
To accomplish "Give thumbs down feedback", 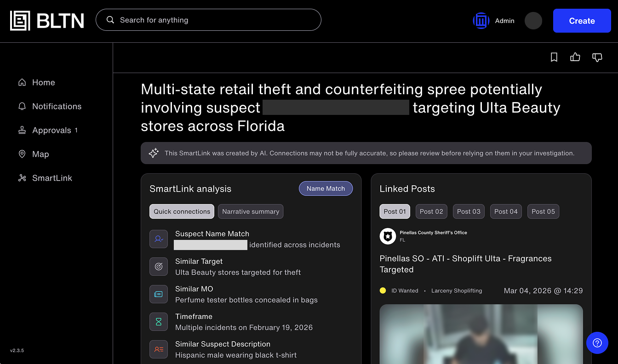I will tap(597, 57).
